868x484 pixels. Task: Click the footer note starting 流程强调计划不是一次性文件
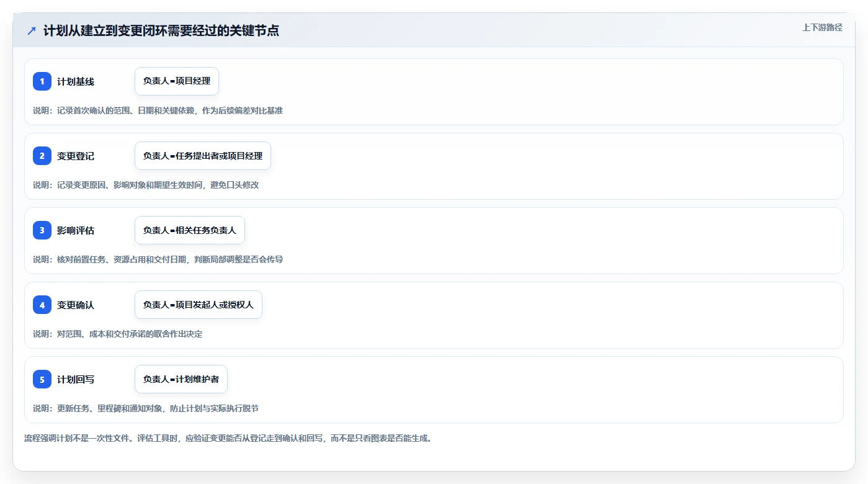pyautogui.click(x=228, y=438)
